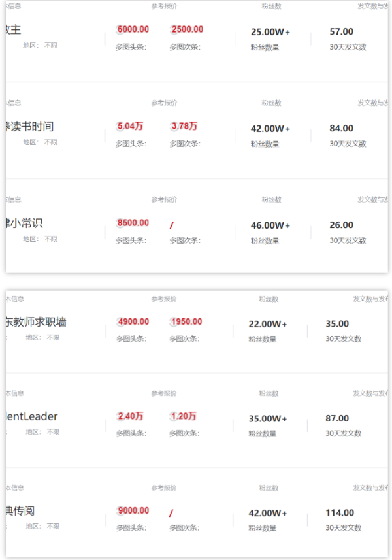This screenshot has height=560, width=392.
Task: Click 114.00 thirty-day post count
Action: tap(340, 513)
